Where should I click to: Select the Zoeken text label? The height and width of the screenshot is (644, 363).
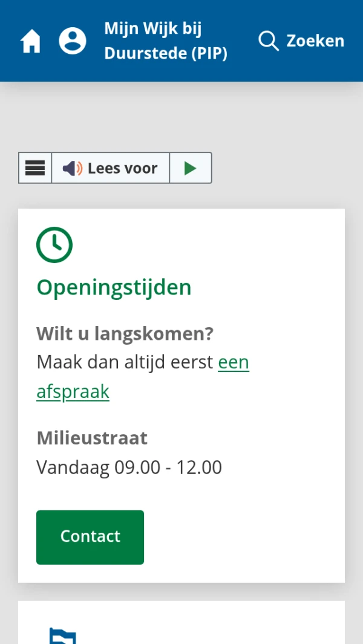coord(315,41)
